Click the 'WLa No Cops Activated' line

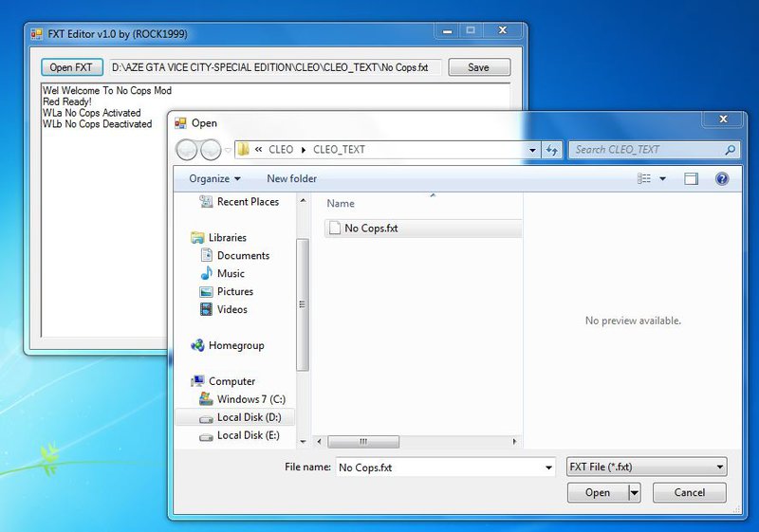point(91,113)
